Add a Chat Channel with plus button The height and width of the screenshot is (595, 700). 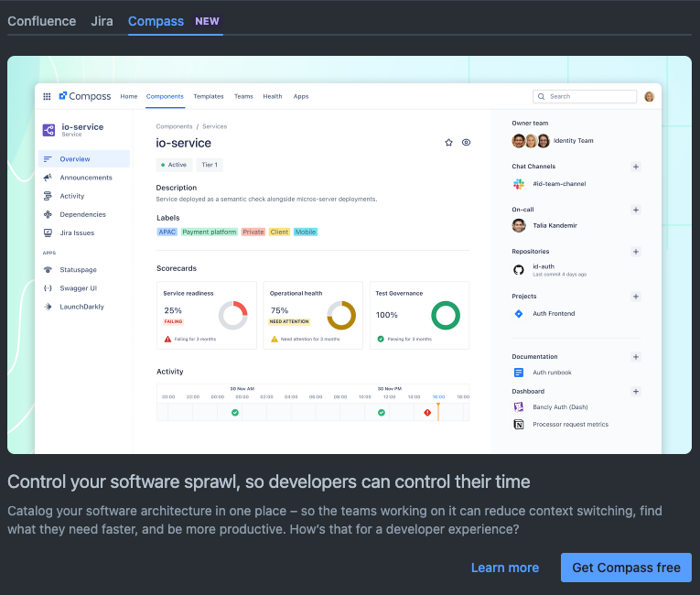coord(636,167)
